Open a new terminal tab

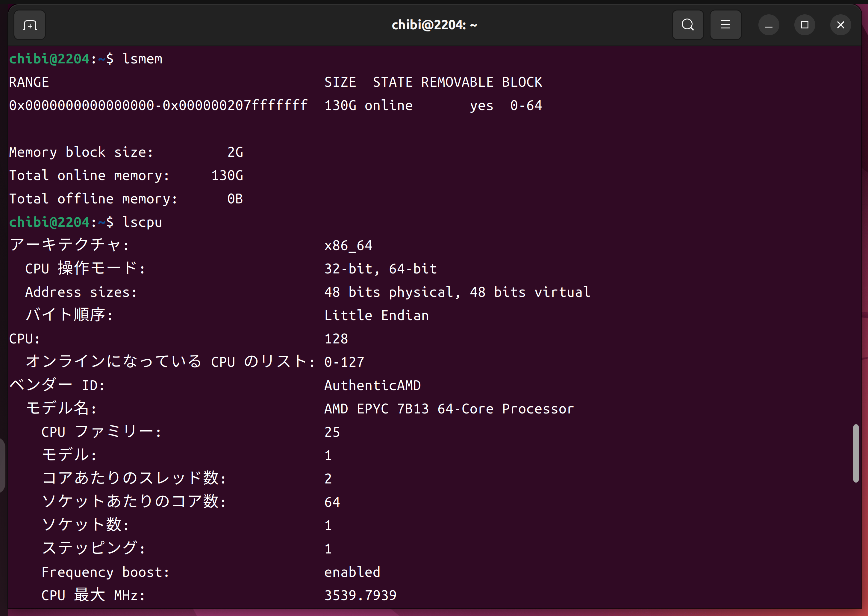(30, 25)
